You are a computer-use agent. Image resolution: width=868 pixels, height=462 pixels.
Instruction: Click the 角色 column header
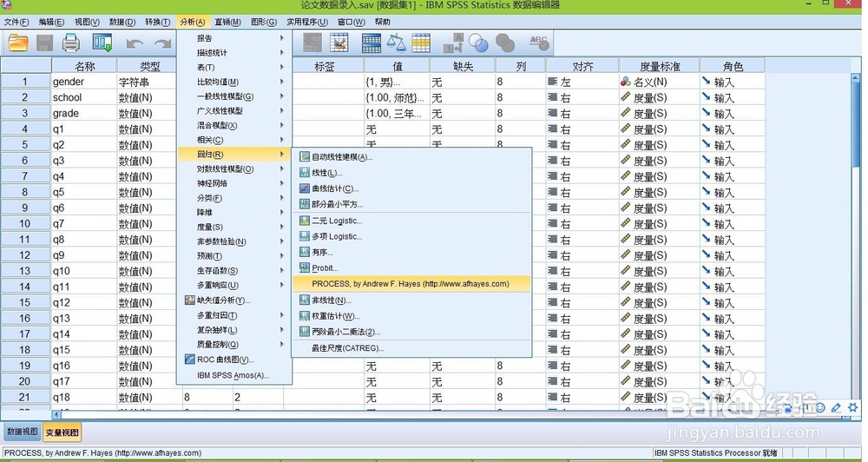tap(733, 66)
